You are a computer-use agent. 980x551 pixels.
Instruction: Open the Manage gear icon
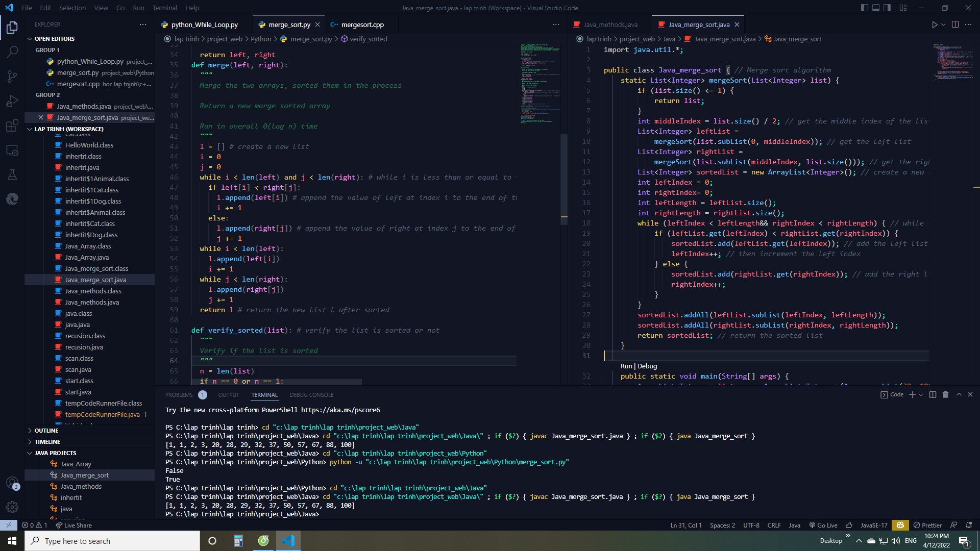point(12,507)
